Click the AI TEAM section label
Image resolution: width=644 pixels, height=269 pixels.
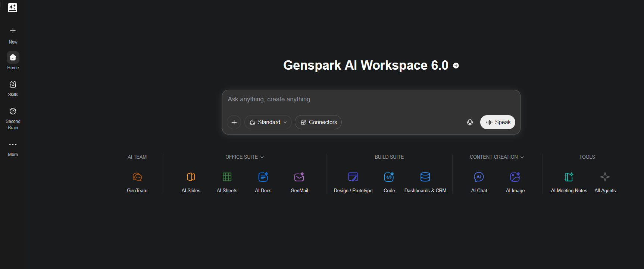point(137,157)
